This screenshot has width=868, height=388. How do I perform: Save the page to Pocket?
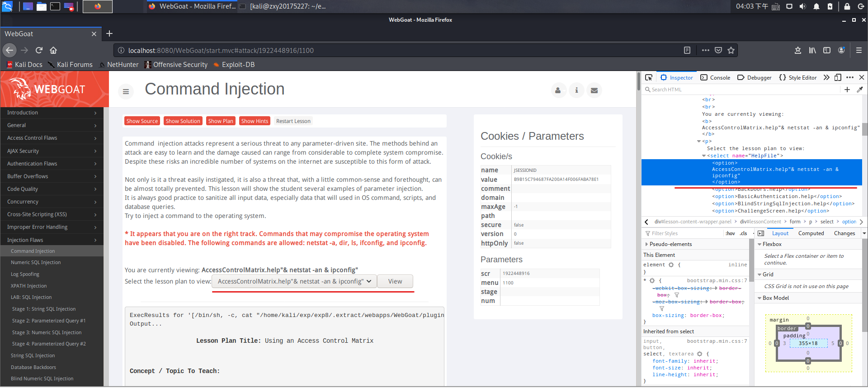coord(718,50)
